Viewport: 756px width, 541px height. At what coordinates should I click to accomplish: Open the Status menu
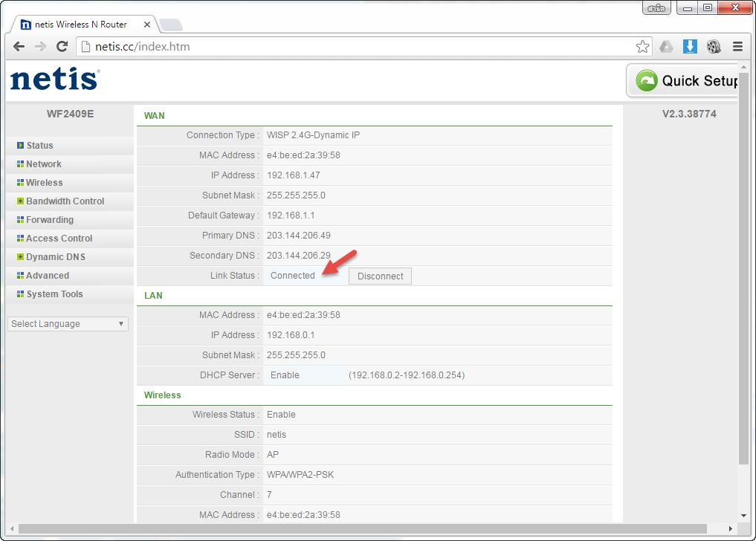[39, 146]
